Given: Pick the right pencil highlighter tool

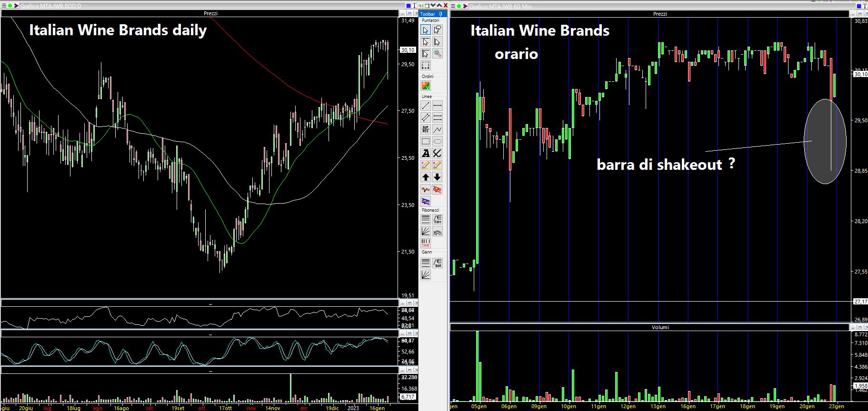Looking at the screenshot, I should coord(438,165).
